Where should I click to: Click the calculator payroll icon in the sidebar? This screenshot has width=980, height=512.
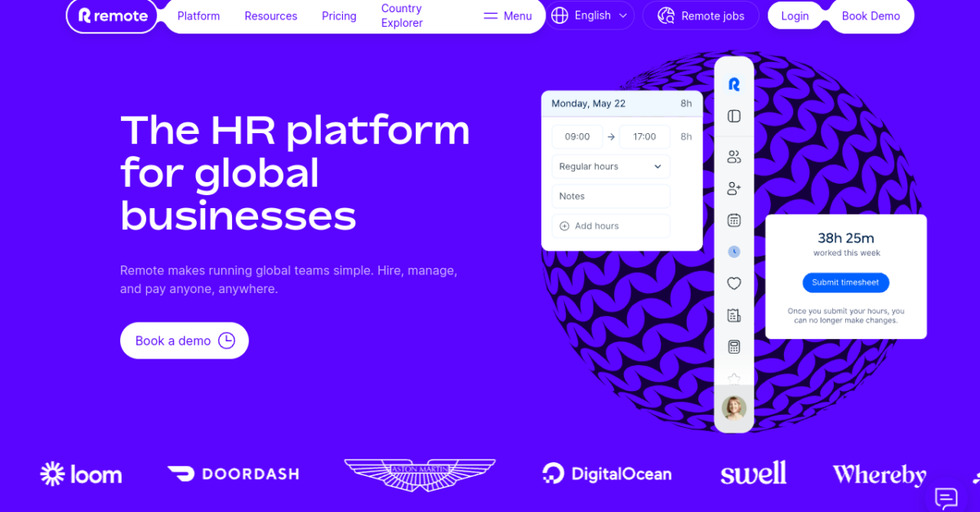point(733,345)
